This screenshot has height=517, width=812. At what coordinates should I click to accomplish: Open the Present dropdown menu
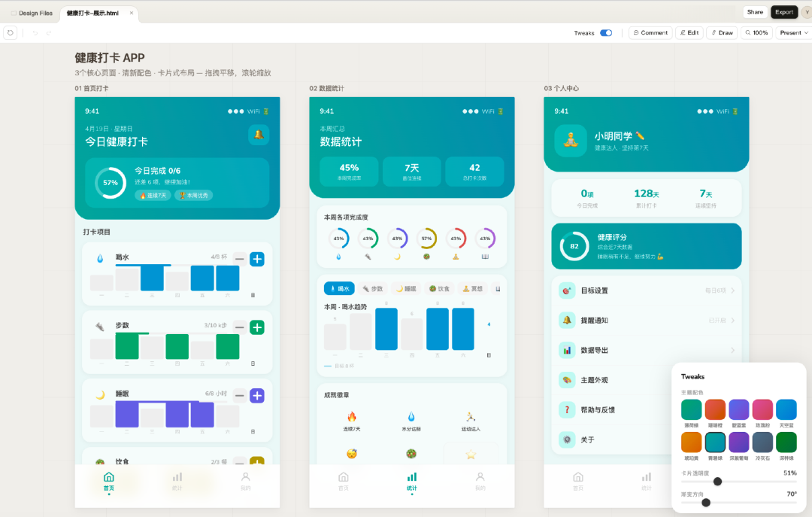(794, 33)
